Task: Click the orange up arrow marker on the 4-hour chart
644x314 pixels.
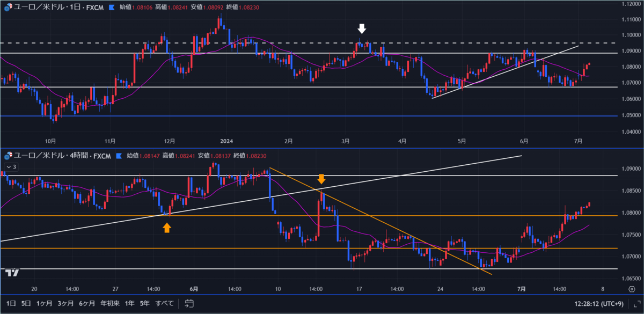Action: pos(168,228)
